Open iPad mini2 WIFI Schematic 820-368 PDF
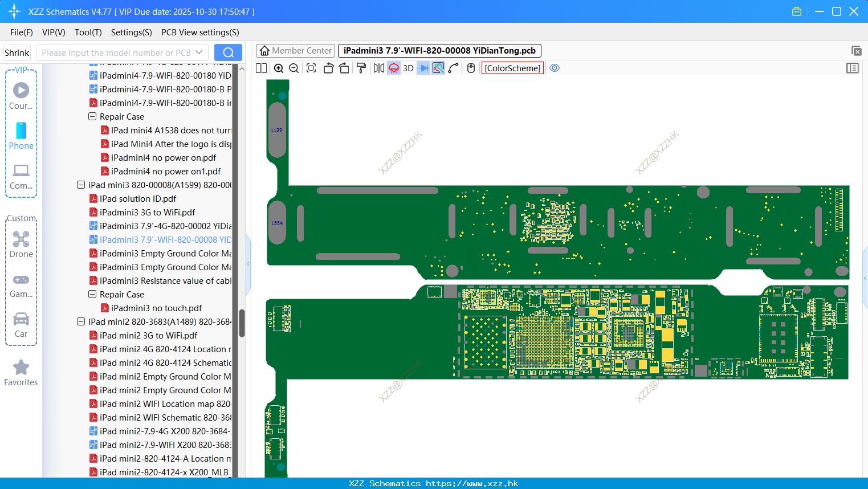868x489 pixels. coord(160,417)
